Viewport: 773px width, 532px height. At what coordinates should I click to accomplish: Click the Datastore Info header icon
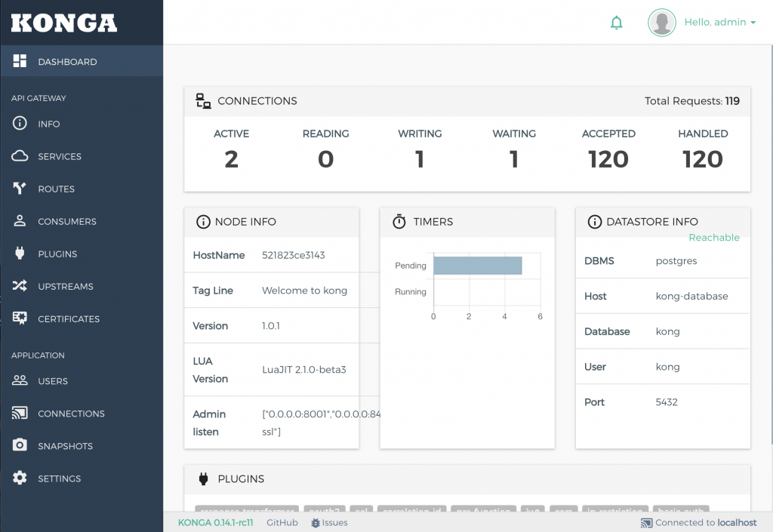click(x=595, y=222)
